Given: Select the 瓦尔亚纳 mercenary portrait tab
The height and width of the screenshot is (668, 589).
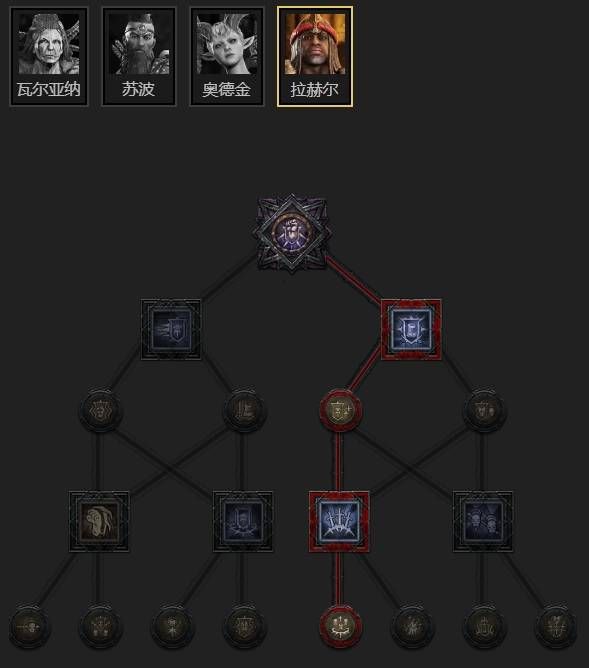Looking at the screenshot, I should pos(49,56).
